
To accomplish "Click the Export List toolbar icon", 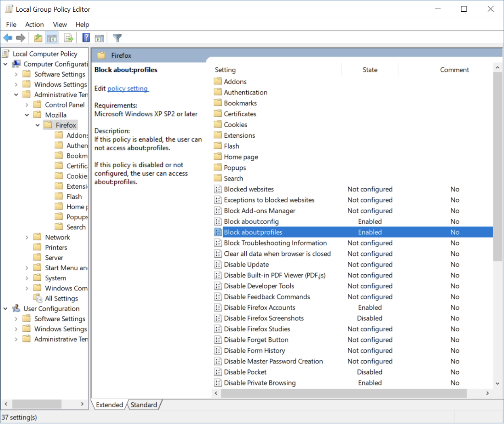I will (69, 38).
